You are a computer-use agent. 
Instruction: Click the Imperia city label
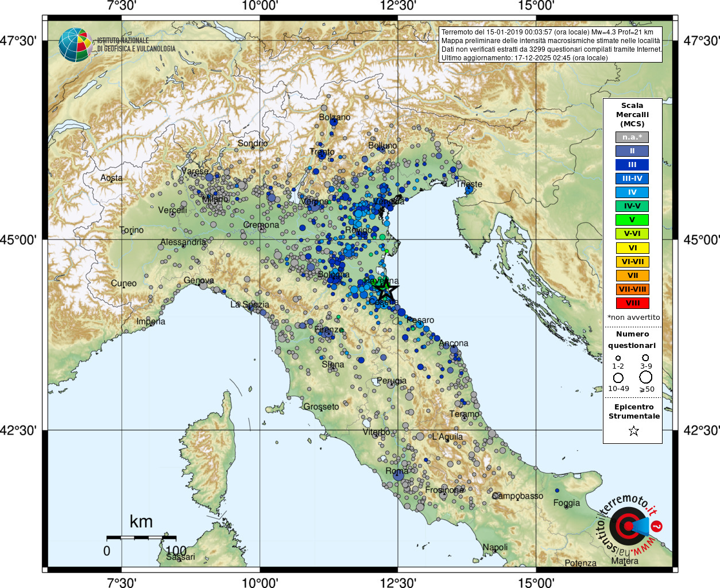pos(151,321)
